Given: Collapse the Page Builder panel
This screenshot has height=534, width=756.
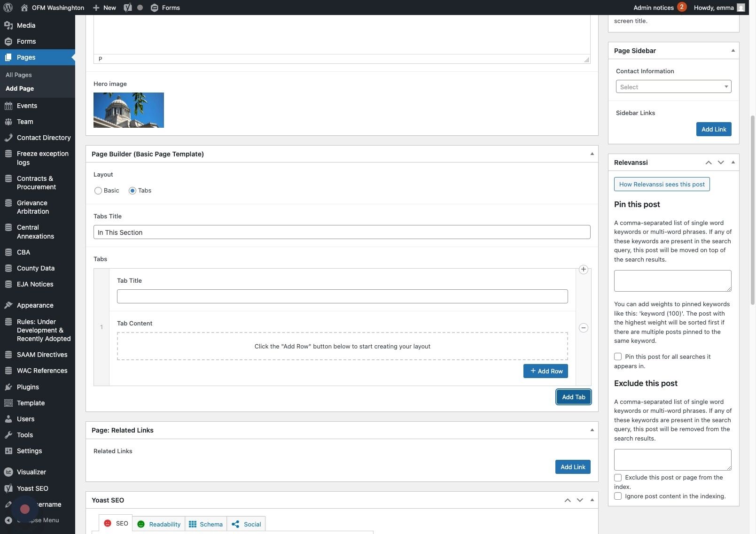Looking at the screenshot, I should [592, 154].
